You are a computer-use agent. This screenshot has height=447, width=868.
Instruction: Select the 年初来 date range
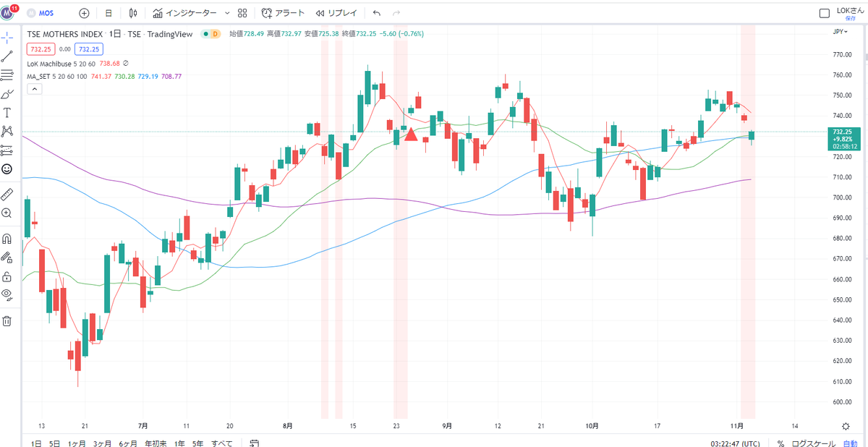pos(156,443)
